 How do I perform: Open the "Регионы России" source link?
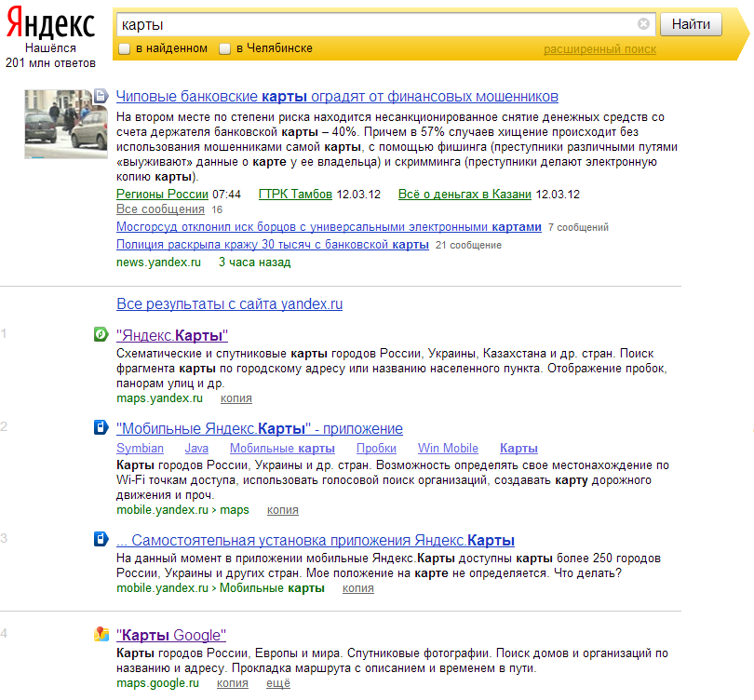tap(162, 195)
